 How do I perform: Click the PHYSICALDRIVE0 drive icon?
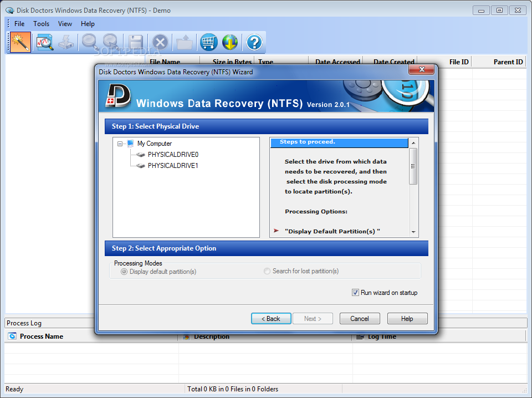pyautogui.click(x=140, y=155)
